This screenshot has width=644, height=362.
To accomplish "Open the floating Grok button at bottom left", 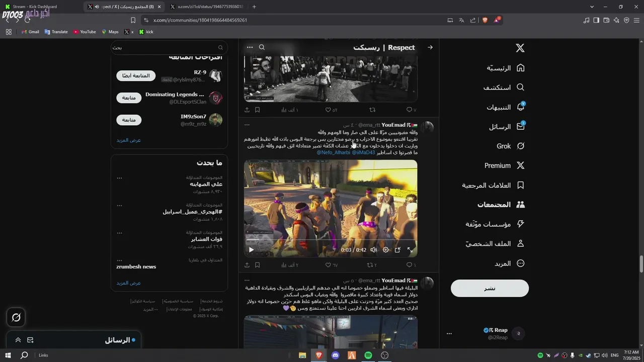I will [x=16, y=317].
